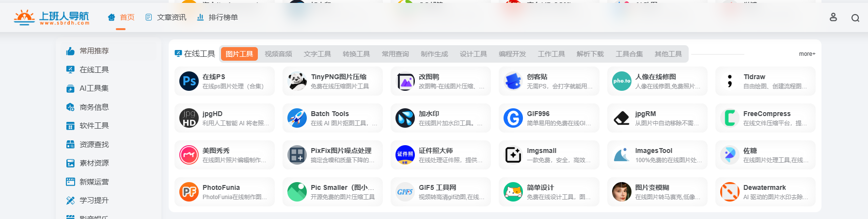Screen dimensions: 868x219
Task: Open the jpgHD icon
Action: click(x=189, y=118)
